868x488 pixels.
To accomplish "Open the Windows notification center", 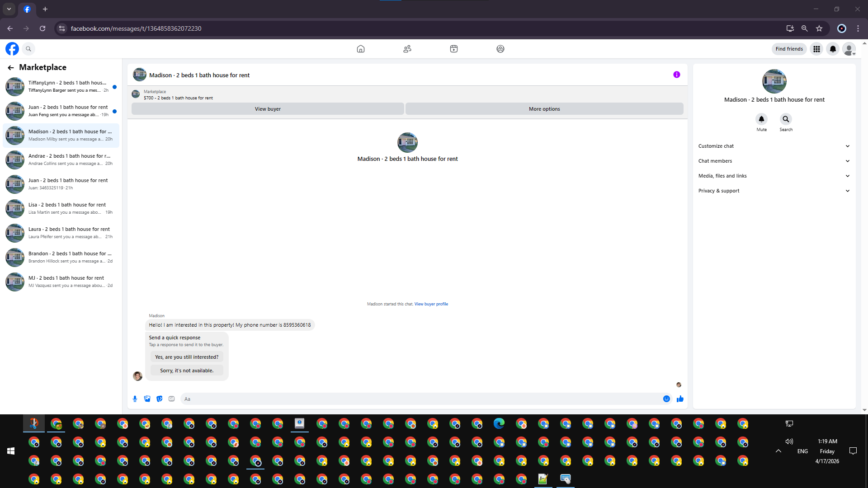I will tap(853, 451).
